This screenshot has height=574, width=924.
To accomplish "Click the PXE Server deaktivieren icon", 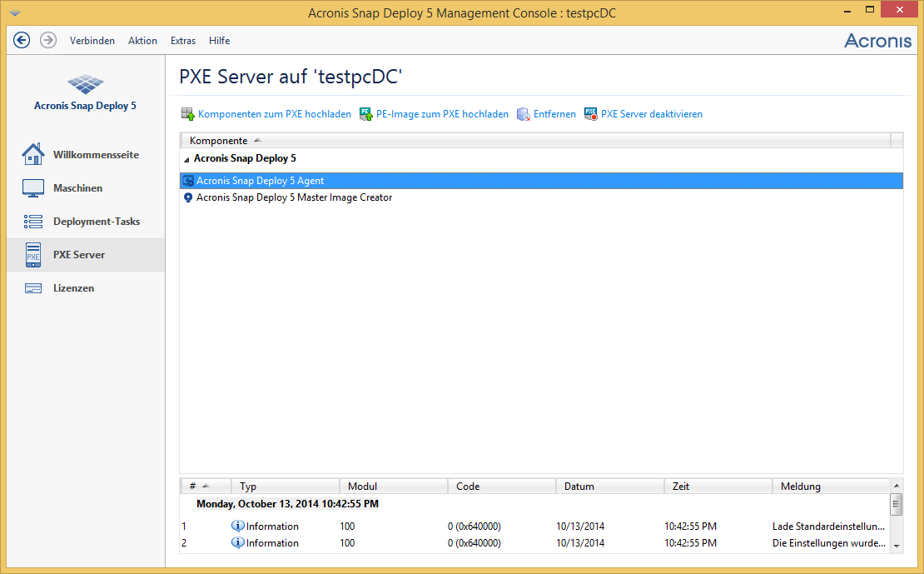I will pyautogui.click(x=590, y=114).
